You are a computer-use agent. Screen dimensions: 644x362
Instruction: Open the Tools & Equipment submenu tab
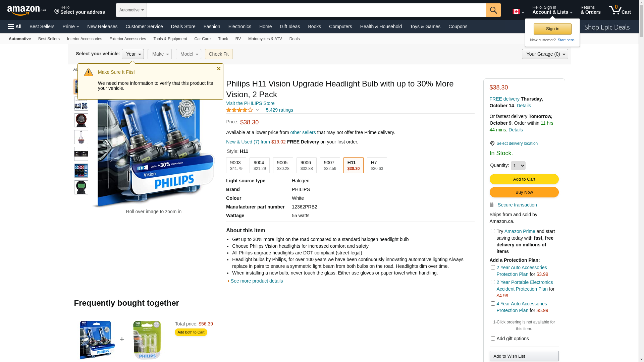point(170,39)
